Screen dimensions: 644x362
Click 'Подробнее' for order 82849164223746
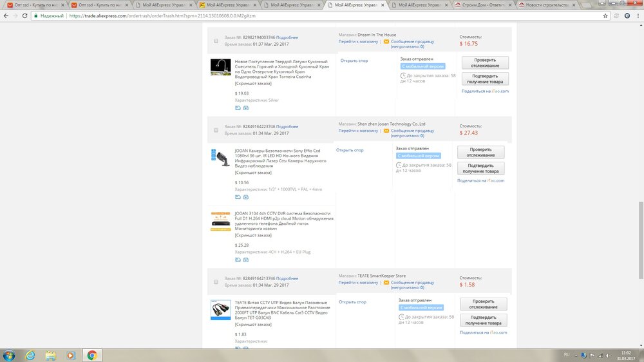[287, 126]
